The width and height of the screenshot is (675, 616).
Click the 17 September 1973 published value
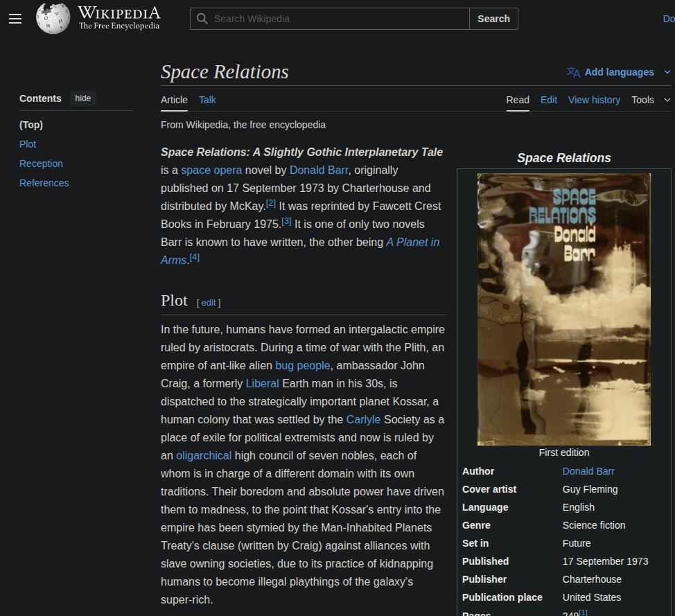click(x=605, y=561)
